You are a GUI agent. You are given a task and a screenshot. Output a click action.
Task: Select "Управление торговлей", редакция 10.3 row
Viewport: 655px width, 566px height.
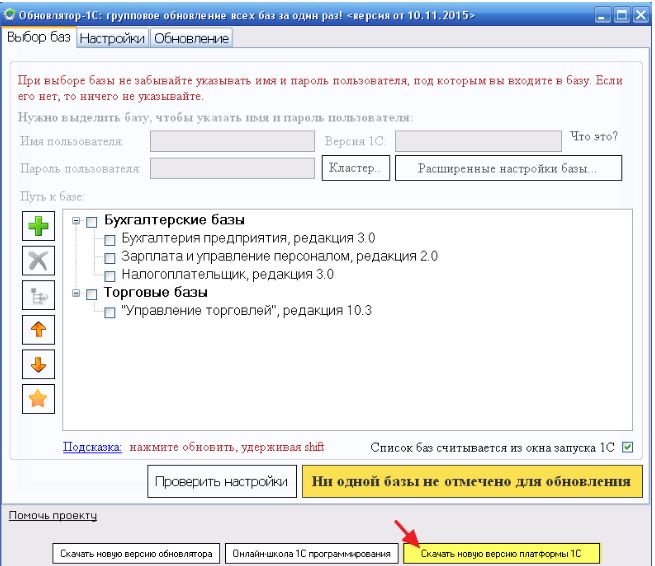pos(246,310)
